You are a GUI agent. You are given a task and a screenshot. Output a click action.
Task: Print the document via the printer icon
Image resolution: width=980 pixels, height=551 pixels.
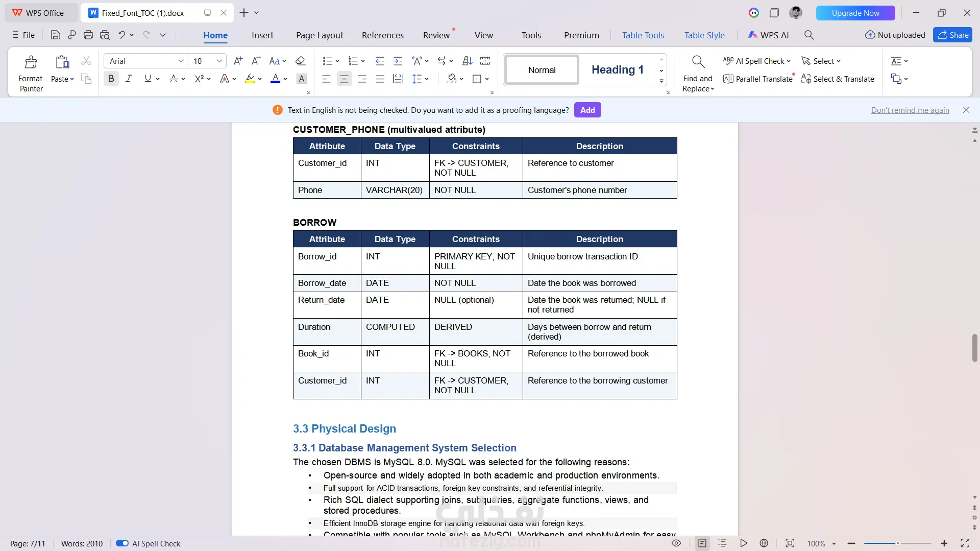click(x=88, y=35)
